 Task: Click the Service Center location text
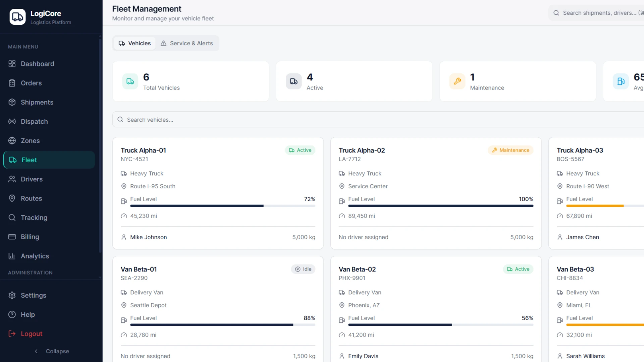(368, 186)
